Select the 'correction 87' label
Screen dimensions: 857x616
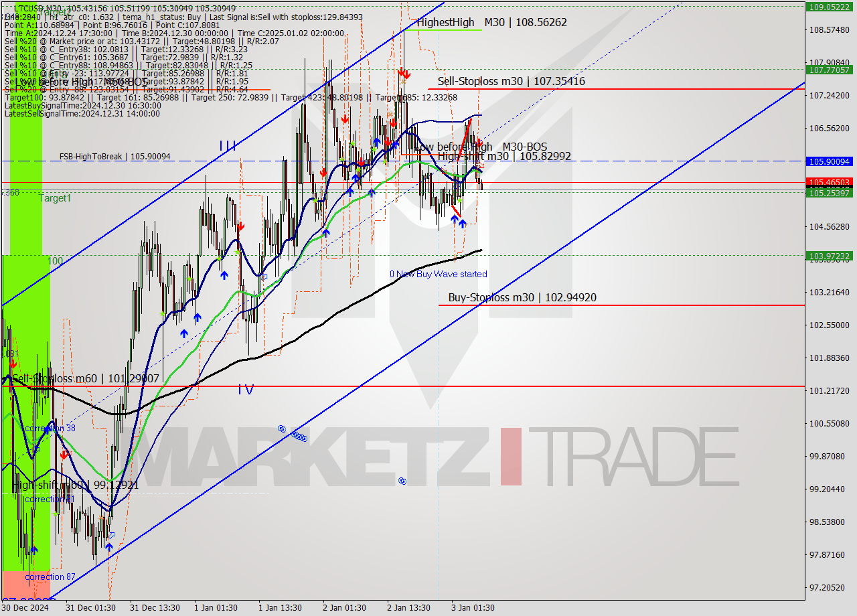tap(50, 576)
